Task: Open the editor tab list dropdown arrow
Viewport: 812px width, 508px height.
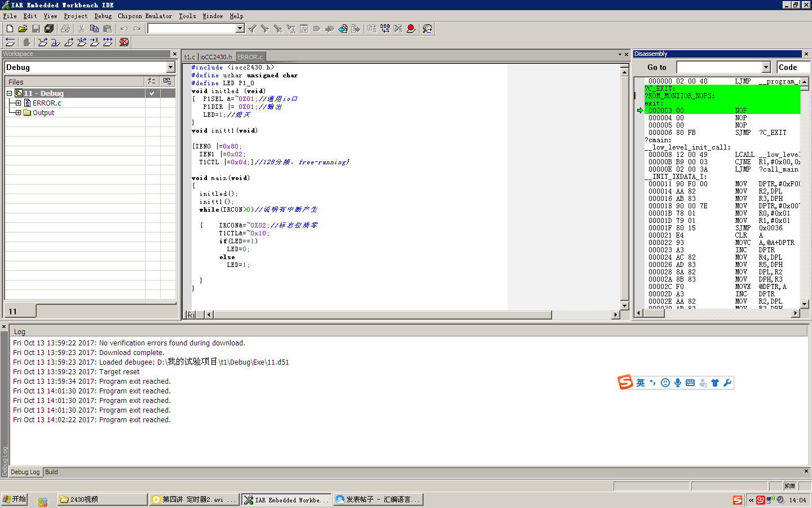Action: coord(620,55)
